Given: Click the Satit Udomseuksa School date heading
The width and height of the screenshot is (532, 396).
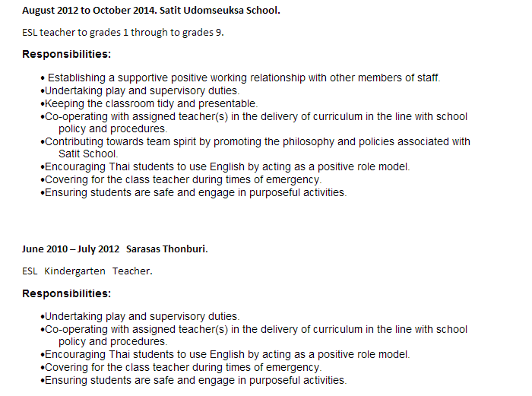Looking at the screenshot, I should (x=151, y=11).
